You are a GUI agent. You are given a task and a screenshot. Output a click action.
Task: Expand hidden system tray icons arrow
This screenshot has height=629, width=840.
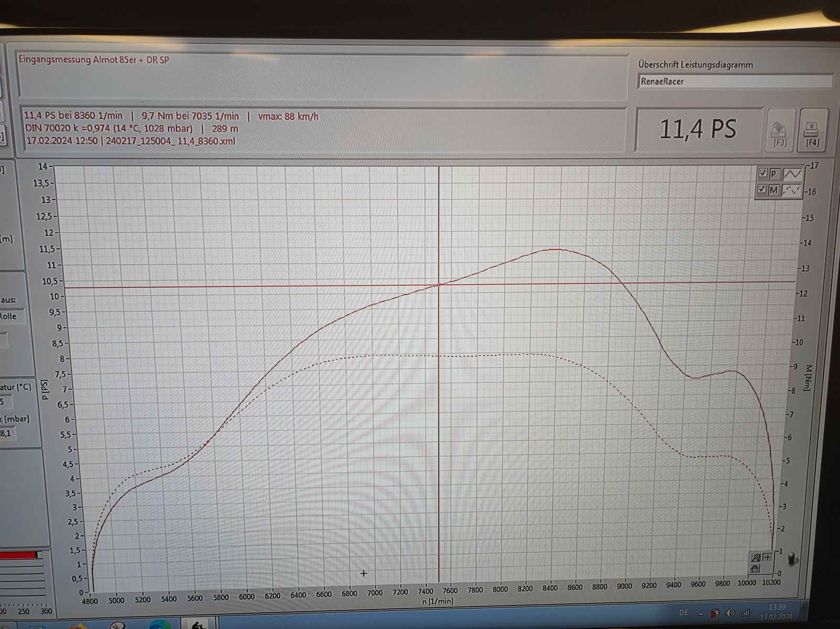[x=701, y=613]
